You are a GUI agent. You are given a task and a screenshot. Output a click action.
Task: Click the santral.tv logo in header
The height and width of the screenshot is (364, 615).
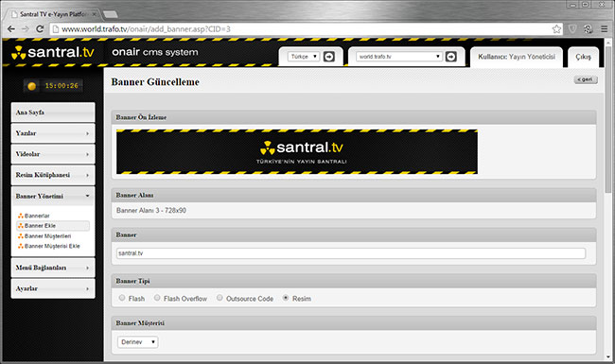tap(53, 52)
